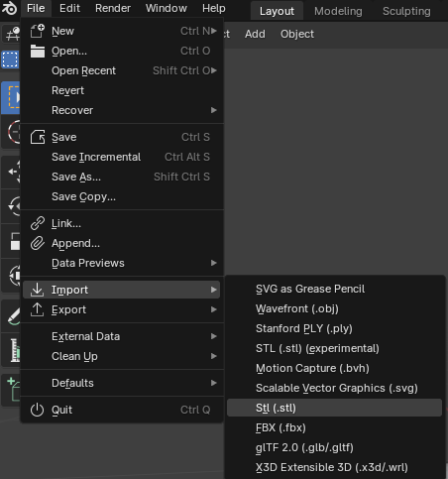Open the Add menu in viewport header
Viewport: 448px width, 479px height.
255,34
